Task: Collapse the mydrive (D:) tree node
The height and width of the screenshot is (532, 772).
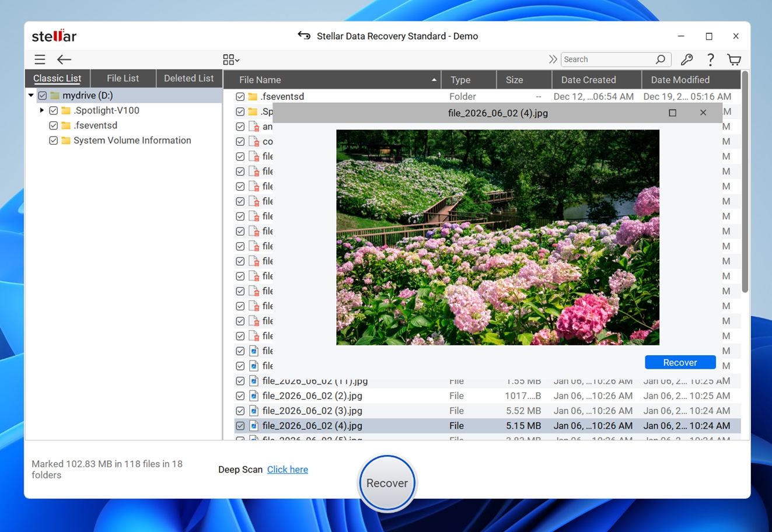Action: pyautogui.click(x=30, y=95)
